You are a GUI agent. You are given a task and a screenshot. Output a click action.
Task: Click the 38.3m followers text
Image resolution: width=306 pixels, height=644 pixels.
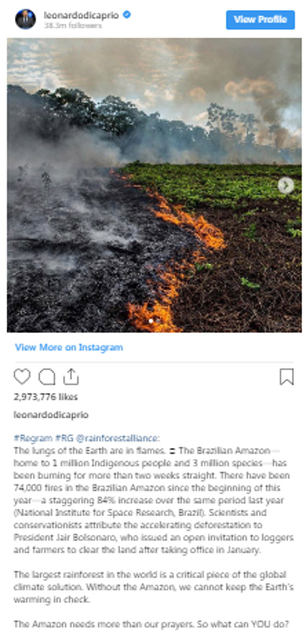(73, 26)
